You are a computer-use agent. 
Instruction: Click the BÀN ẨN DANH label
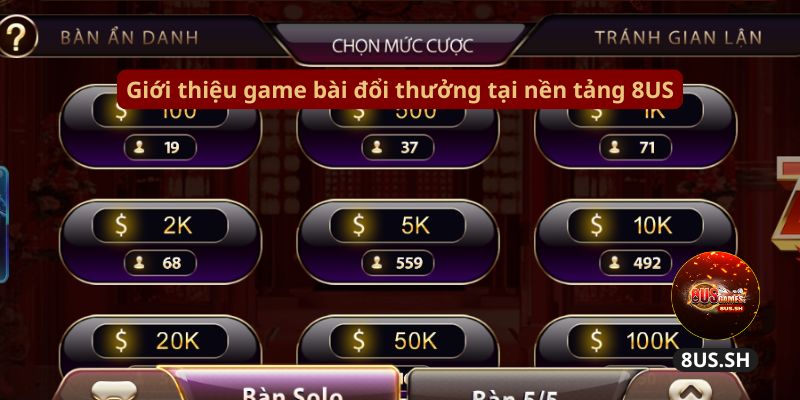[129, 37]
